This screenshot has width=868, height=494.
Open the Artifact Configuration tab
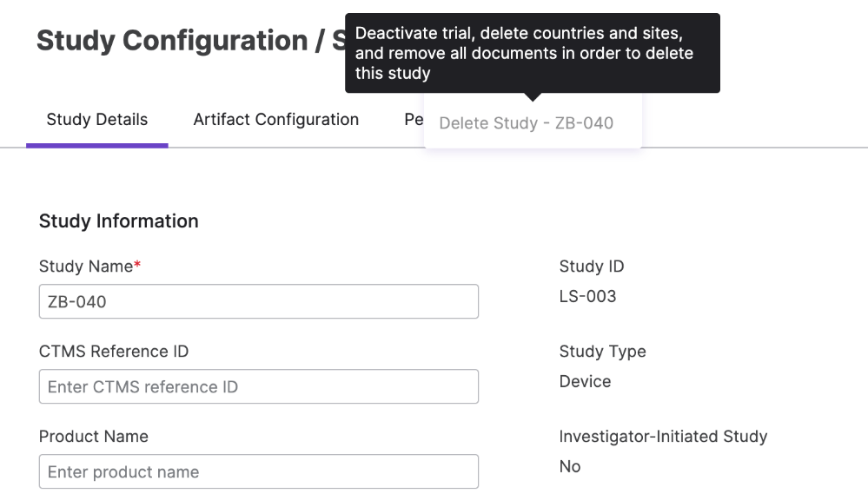point(275,120)
